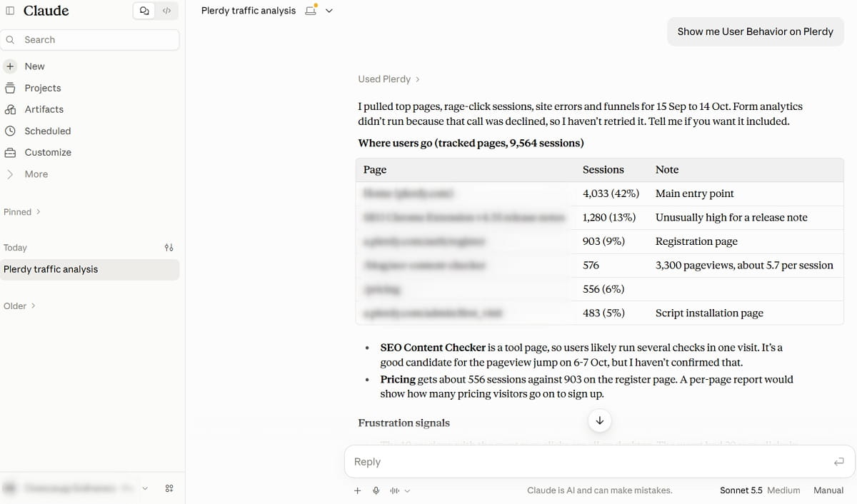Open chat list filter settings icon

169,248
